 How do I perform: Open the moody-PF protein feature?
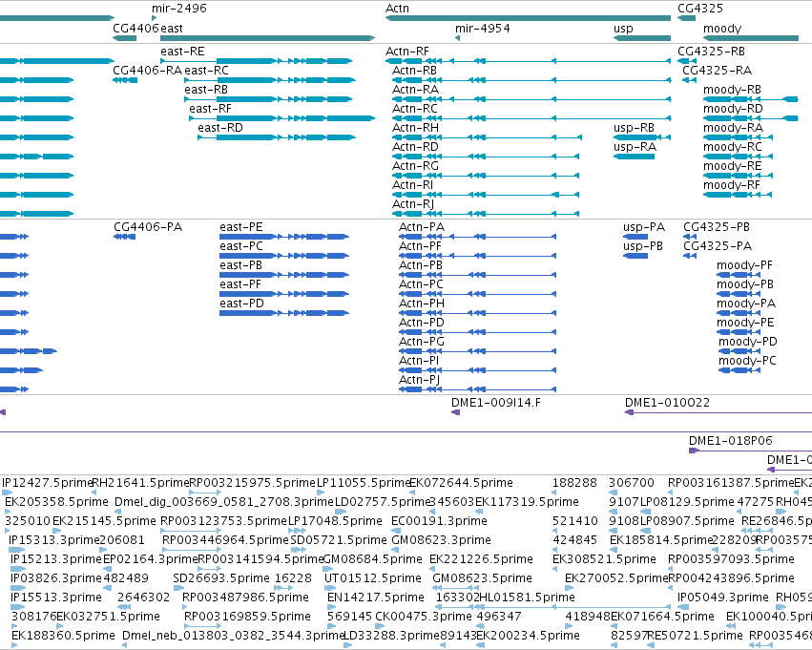click(739, 275)
